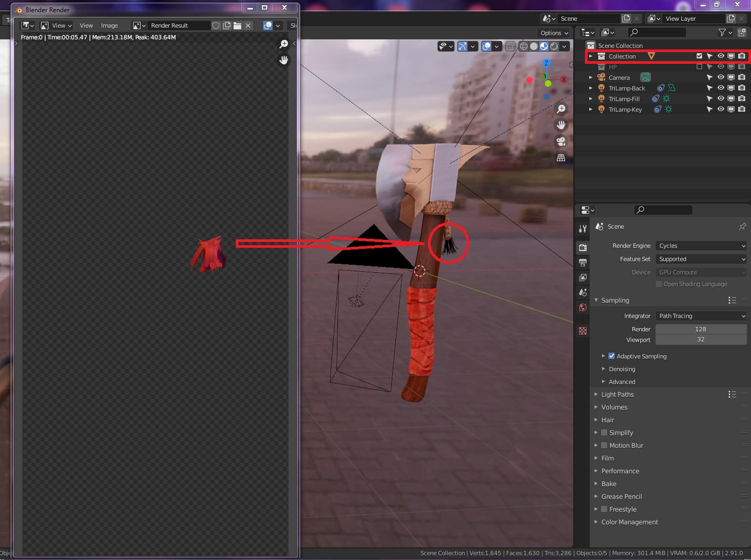
Task: Click zoom icon in Blender Render window
Action: pyautogui.click(x=284, y=44)
